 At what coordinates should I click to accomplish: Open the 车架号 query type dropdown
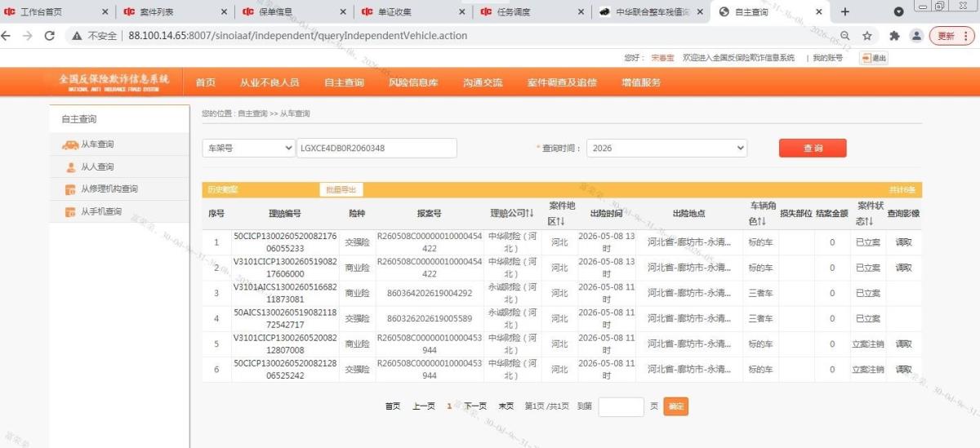tap(248, 148)
